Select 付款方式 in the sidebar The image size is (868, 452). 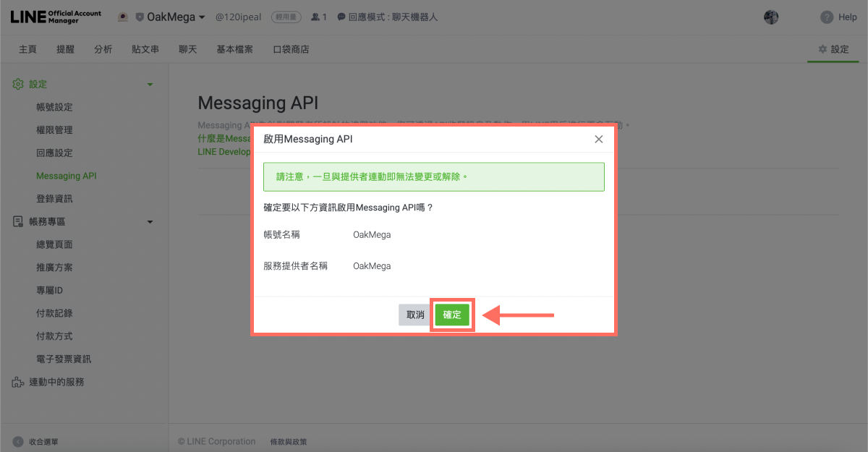54,336
